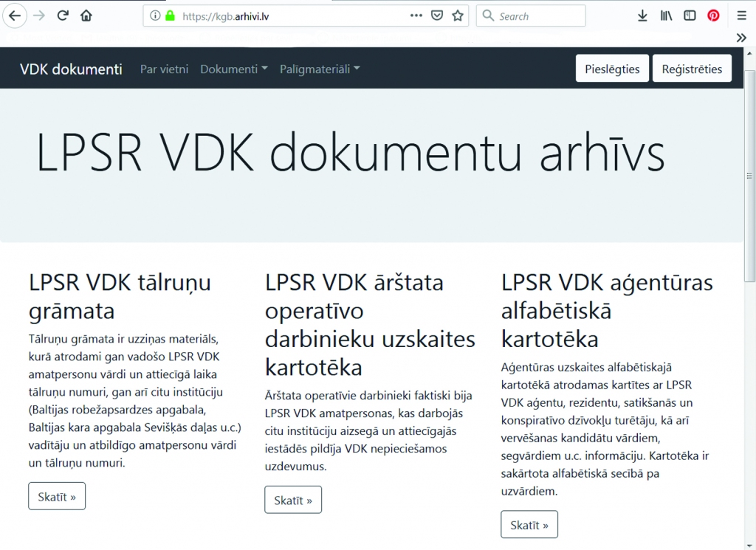The image size is (756, 550).
Task: Focus the browser Search field
Action: click(x=531, y=16)
